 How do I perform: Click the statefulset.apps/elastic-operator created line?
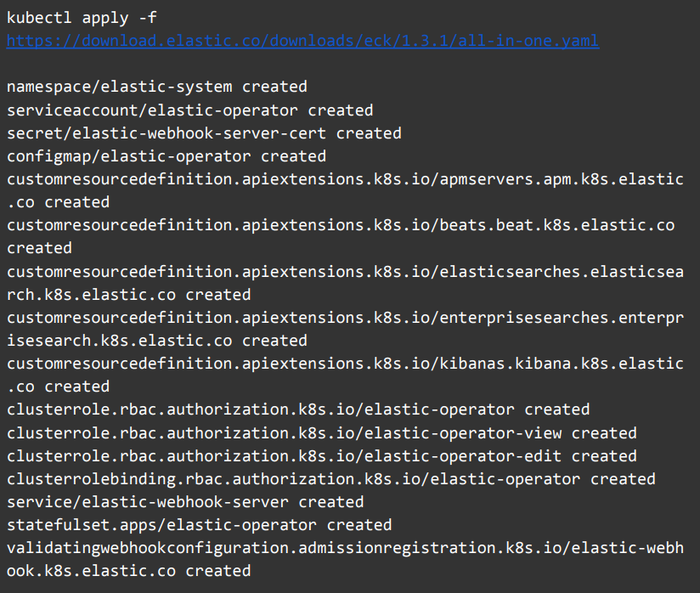point(200,524)
